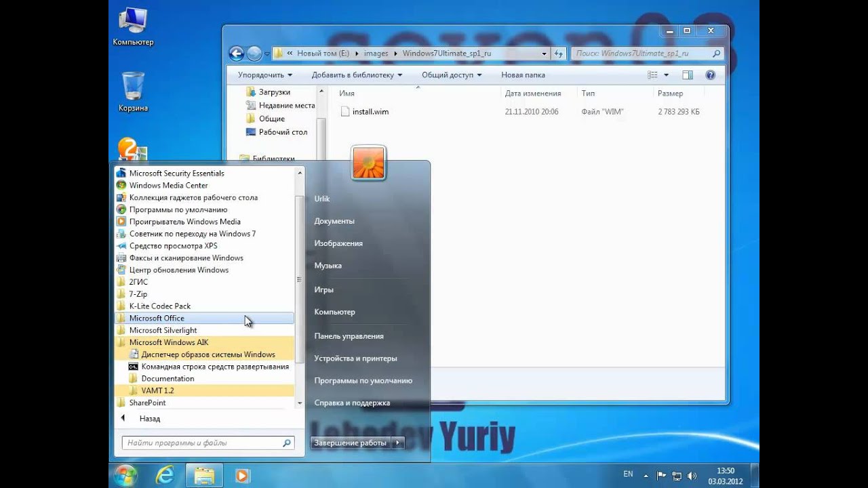Screen dimensions: 868x488
Task: Open Internet Explorer from taskbar
Action: pyautogui.click(x=165, y=476)
